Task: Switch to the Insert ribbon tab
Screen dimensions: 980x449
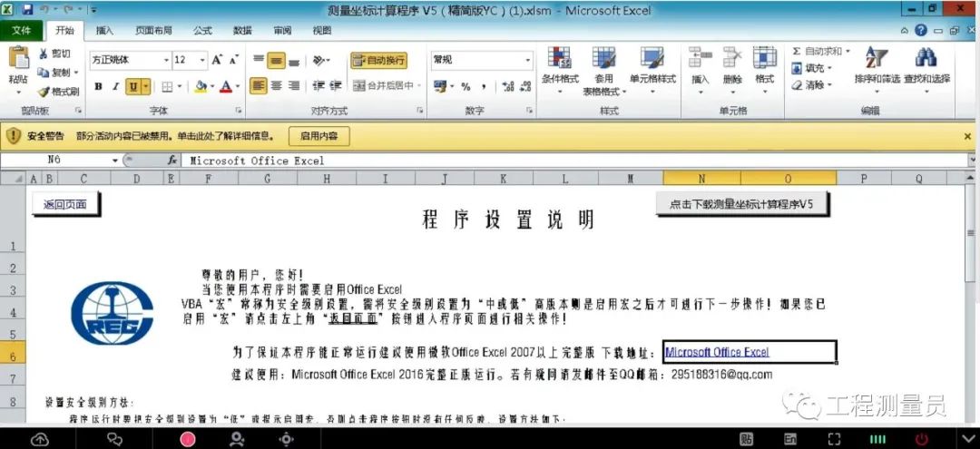Action: tap(104, 31)
